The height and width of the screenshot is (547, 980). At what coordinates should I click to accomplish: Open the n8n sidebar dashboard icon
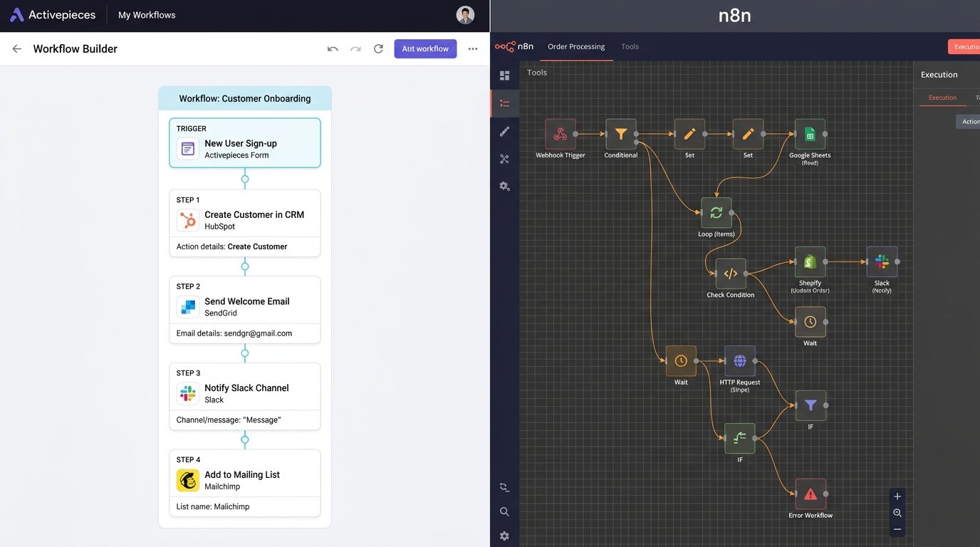[505, 75]
